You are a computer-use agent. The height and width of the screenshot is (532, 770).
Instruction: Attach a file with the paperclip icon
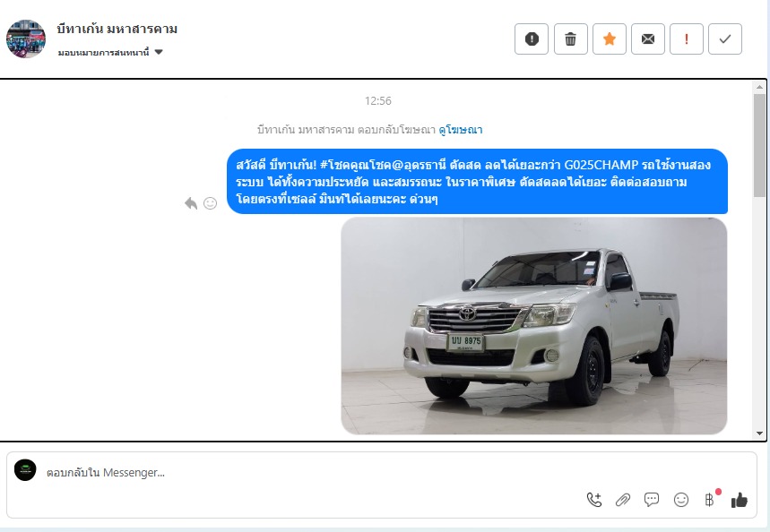(623, 500)
